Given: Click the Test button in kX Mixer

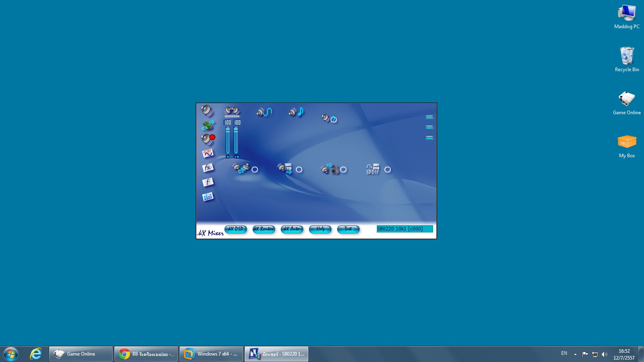Looking at the screenshot, I should pyautogui.click(x=349, y=229).
